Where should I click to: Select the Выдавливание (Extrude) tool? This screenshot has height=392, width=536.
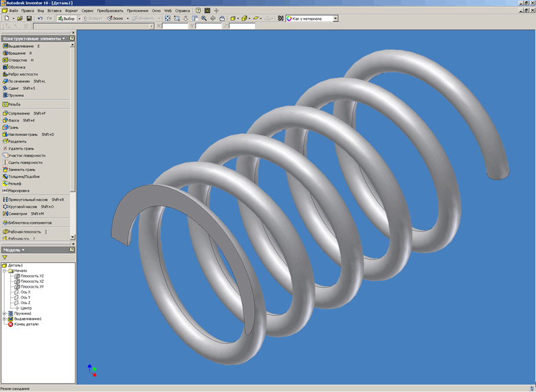21,46
